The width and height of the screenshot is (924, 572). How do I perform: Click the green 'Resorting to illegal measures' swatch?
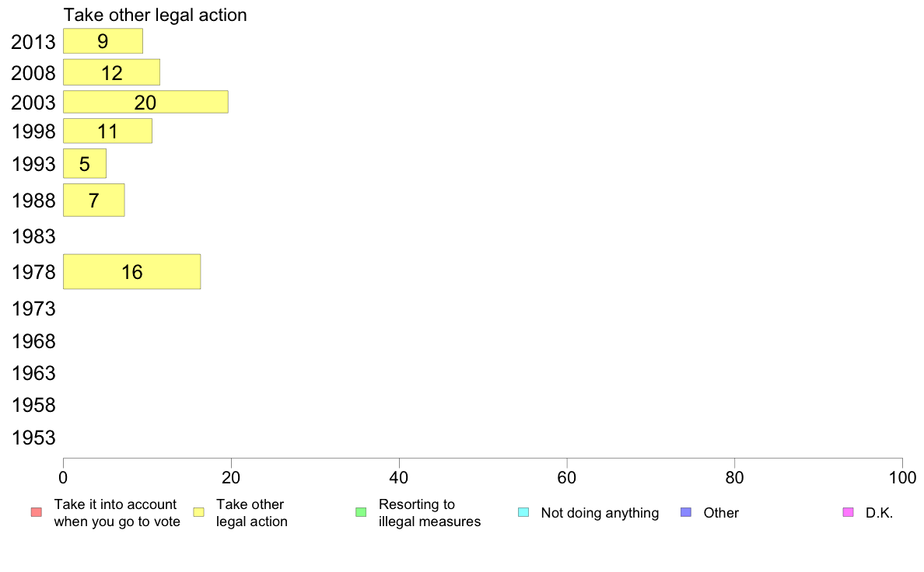(x=361, y=512)
